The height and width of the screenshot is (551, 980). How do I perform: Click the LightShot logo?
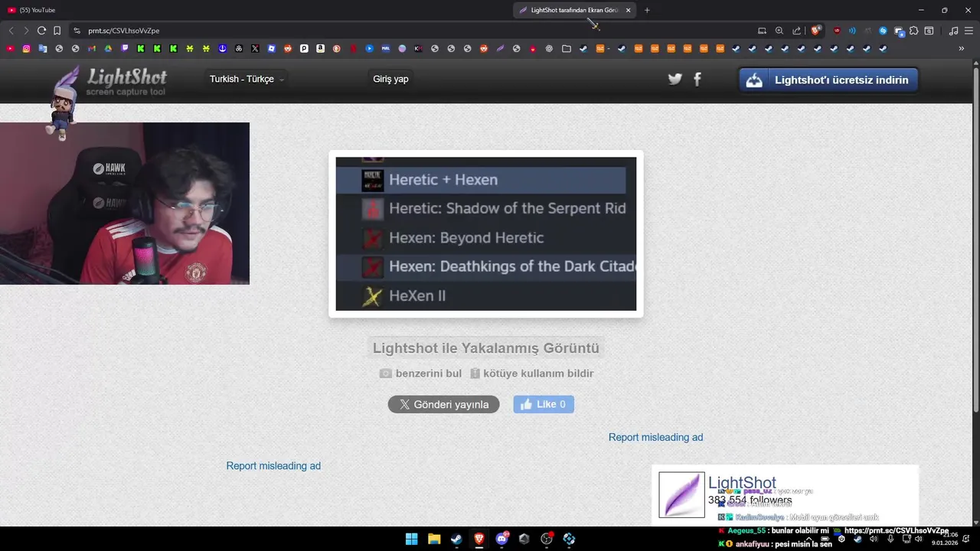[x=111, y=81]
